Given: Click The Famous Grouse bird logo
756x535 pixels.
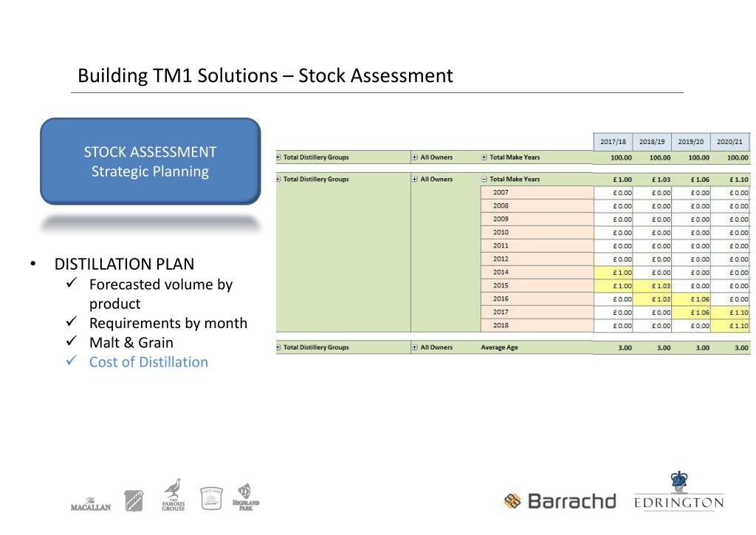Looking at the screenshot, I should click(173, 495).
